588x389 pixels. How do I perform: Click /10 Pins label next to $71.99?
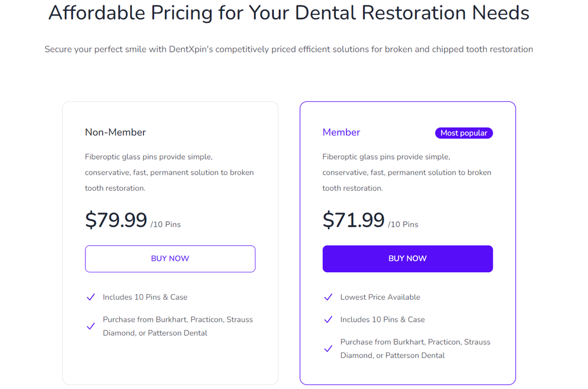tap(403, 224)
